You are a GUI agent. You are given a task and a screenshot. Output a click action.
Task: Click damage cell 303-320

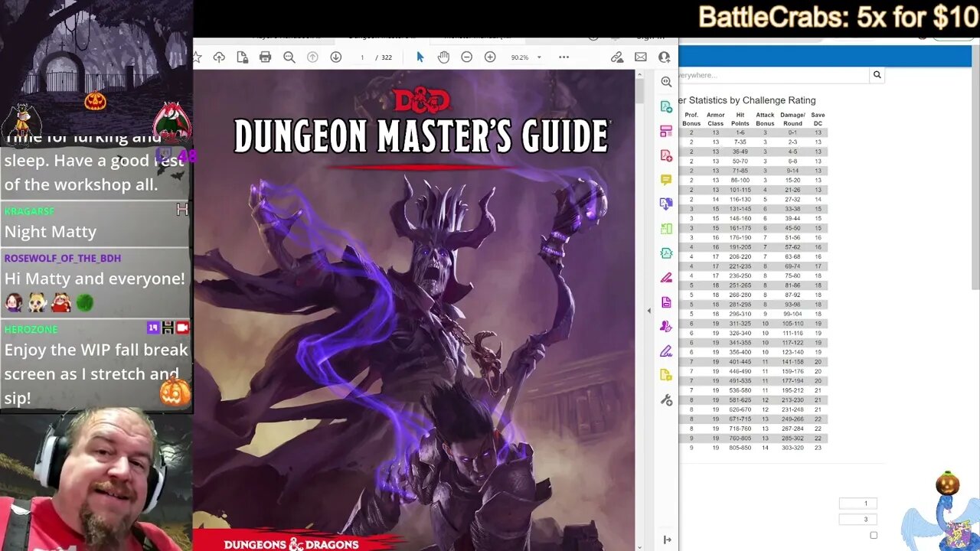click(792, 448)
